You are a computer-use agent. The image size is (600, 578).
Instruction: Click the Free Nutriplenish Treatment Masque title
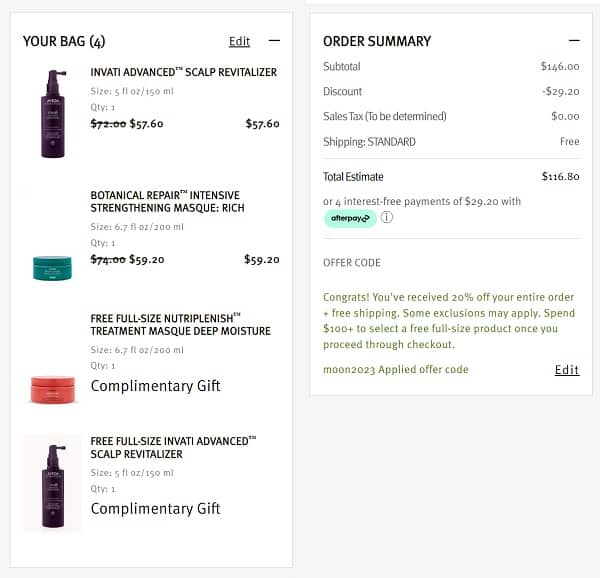180,325
